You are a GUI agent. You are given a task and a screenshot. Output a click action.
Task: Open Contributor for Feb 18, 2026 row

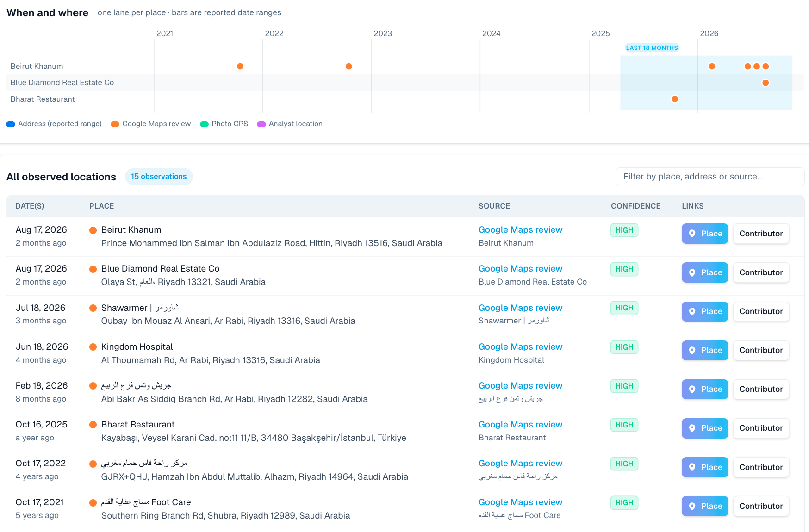coord(761,389)
